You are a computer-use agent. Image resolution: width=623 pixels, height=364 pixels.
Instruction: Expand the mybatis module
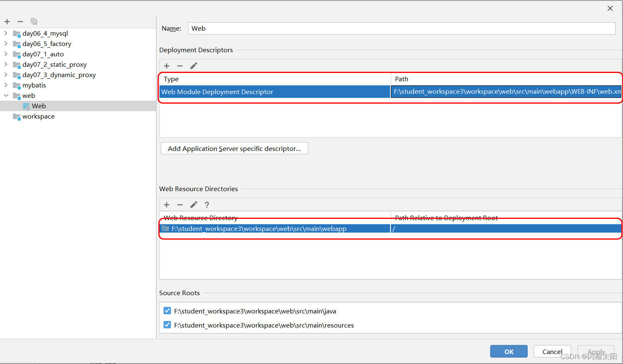(x=6, y=85)
